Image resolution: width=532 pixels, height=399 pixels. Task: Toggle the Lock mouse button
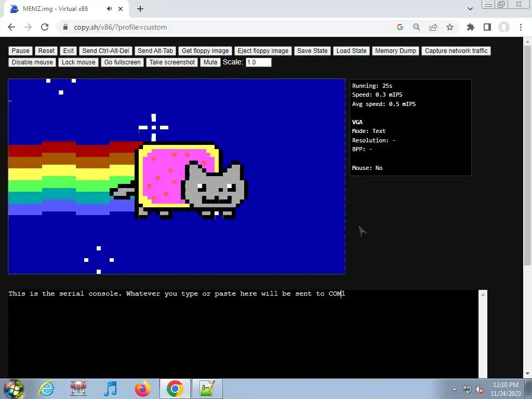78,62
